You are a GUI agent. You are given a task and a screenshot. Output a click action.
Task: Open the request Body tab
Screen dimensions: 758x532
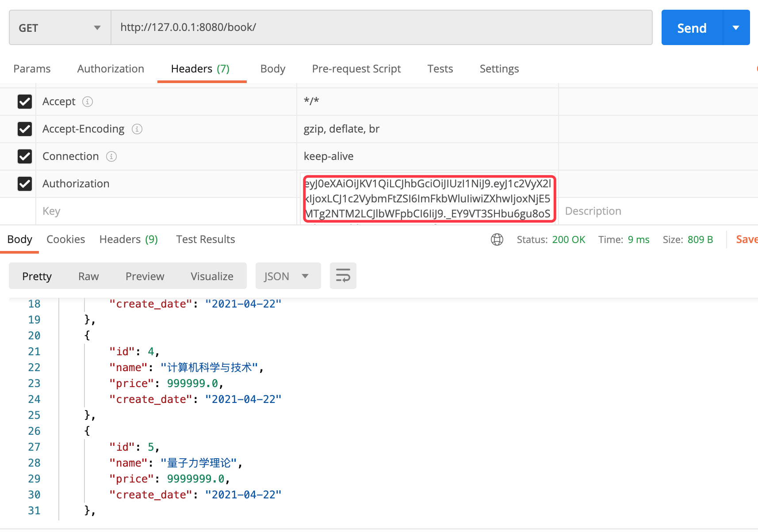point(273,69)
